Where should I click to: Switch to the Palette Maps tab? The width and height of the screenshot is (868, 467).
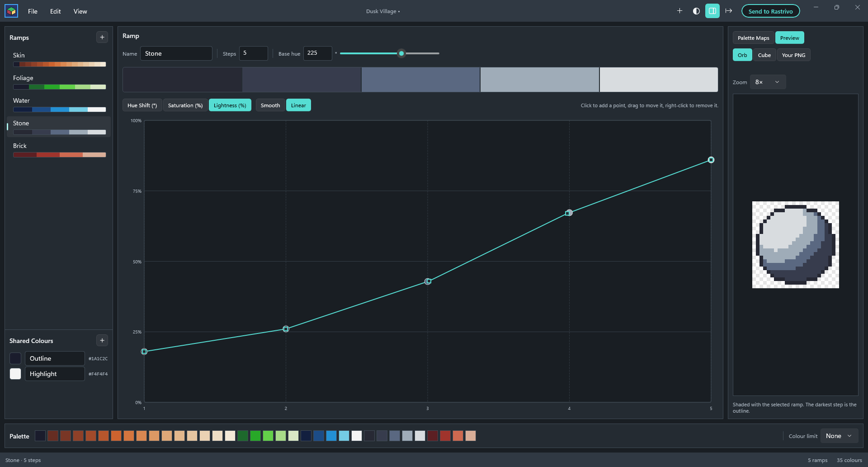(x=753, y=38)
